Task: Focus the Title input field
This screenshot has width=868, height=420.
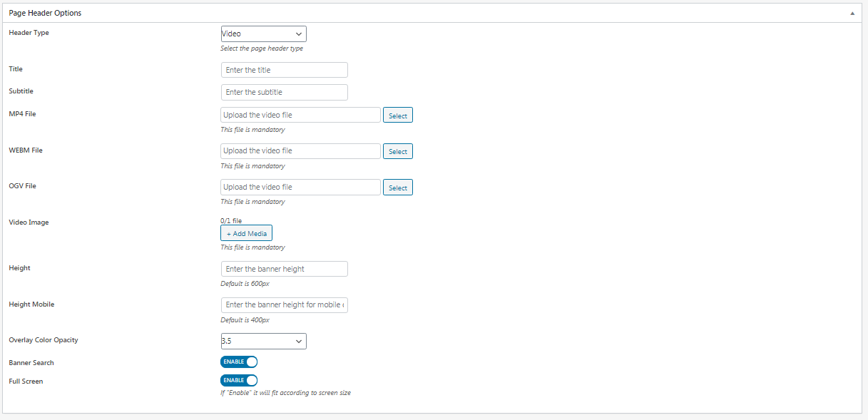Action: tap(284, 70)
